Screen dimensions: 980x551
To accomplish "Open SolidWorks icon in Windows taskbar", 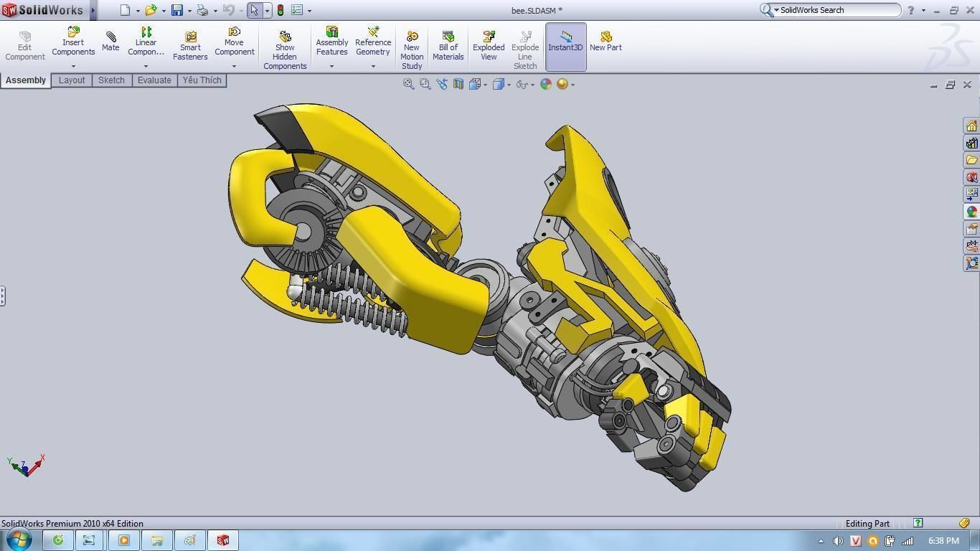I will point(223,540).
